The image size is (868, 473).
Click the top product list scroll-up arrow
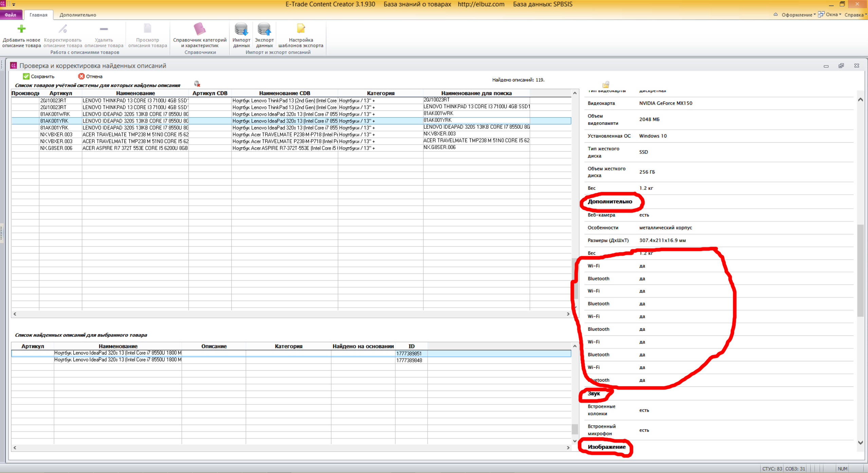click(575, 93)
